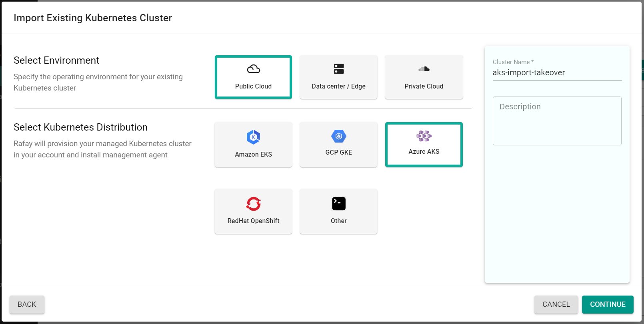Click the Private Cloud icon
The image size is (644, 324).
(x=424, y=69)
